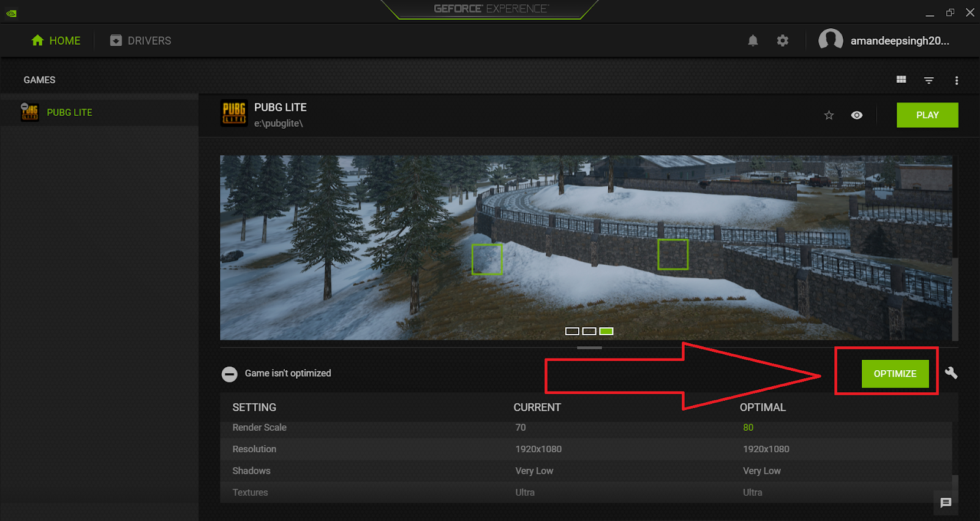This screenshot has height=521, width=980.
Task: Mark PUBG LITE as favorite star
Action: (x=829, y=115)
